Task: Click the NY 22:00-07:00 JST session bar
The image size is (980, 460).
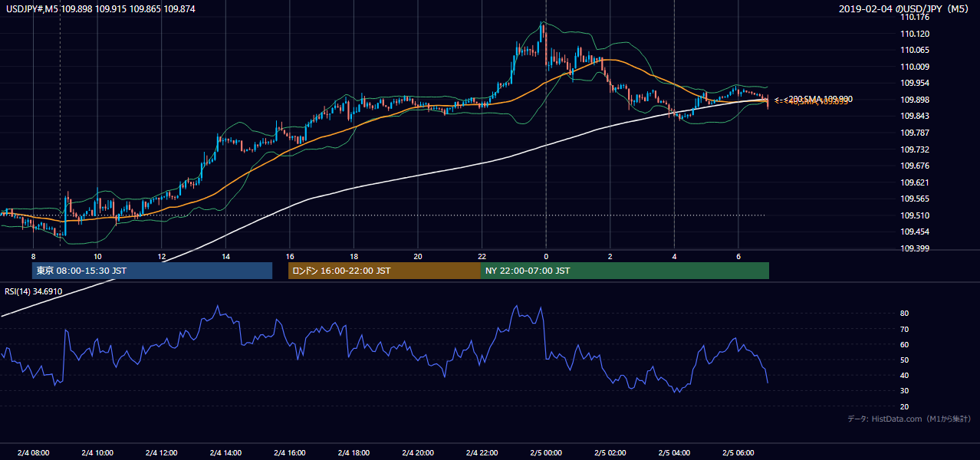Action: [625, 271]
